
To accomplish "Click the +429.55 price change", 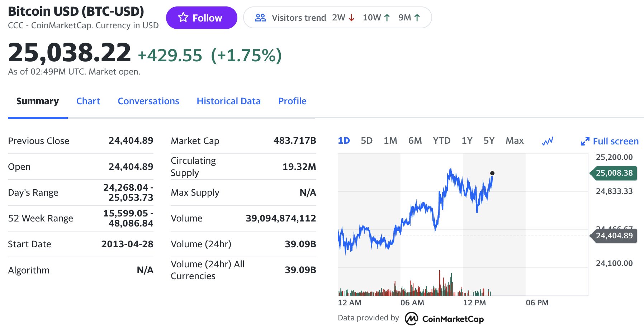I will coord(170,56).
